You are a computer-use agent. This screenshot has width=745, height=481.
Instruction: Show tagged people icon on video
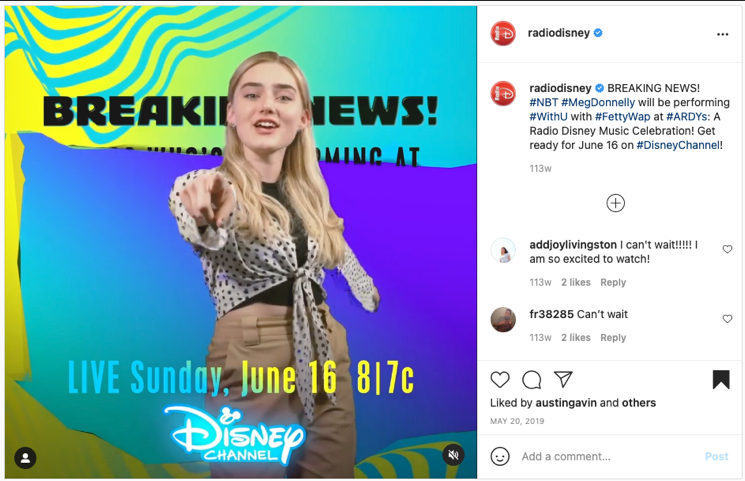(x=25, y=458)
